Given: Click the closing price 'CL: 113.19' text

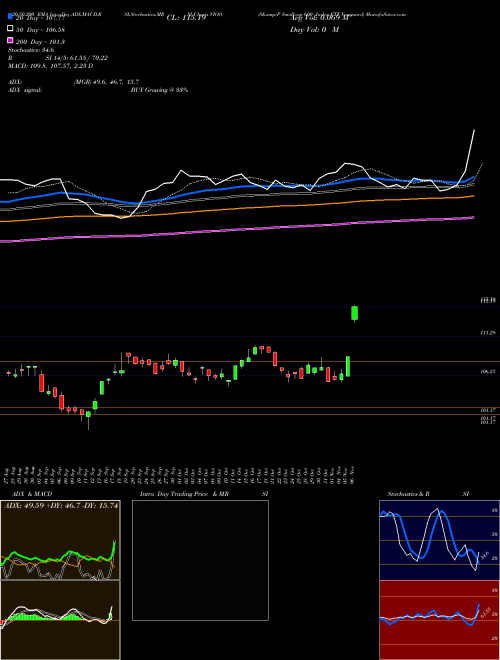Looking at the screenshot, I should click(x=186, y=18).
